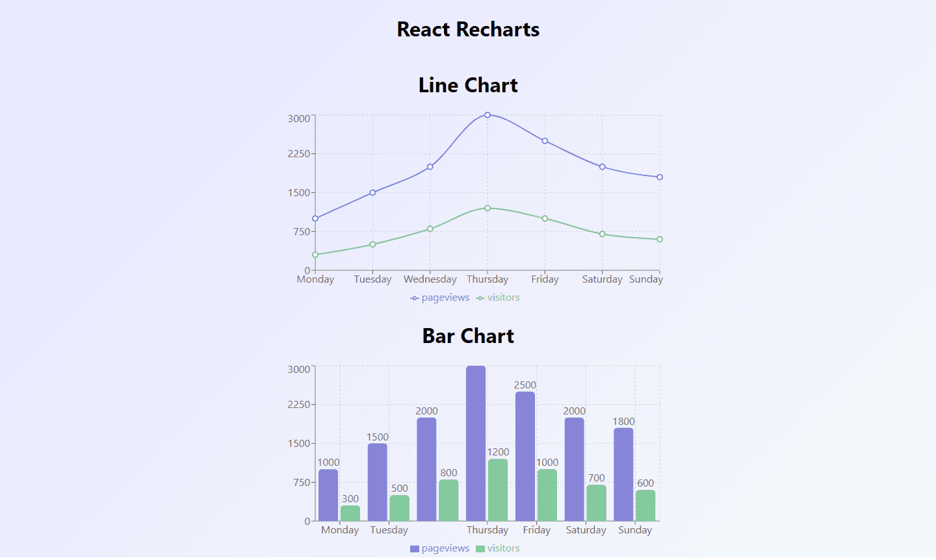Click the purple Tuesday pageviews bar

378,483
